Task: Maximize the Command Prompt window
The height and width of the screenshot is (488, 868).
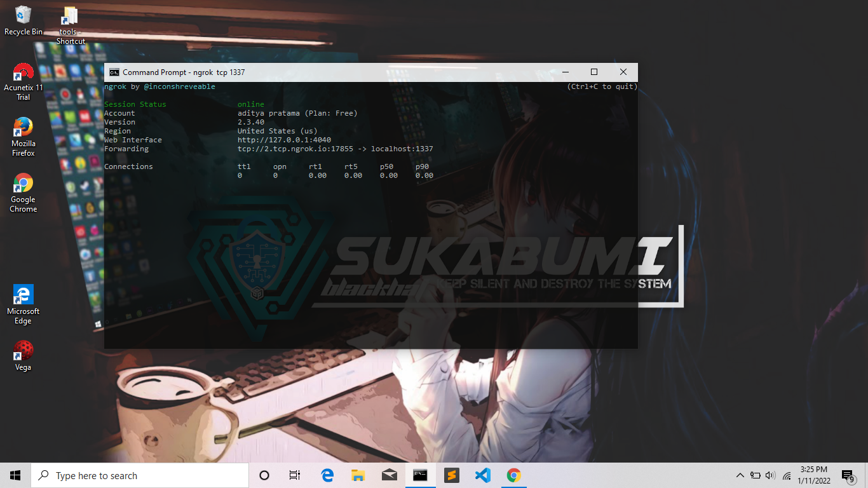Action: pos(594,72)
